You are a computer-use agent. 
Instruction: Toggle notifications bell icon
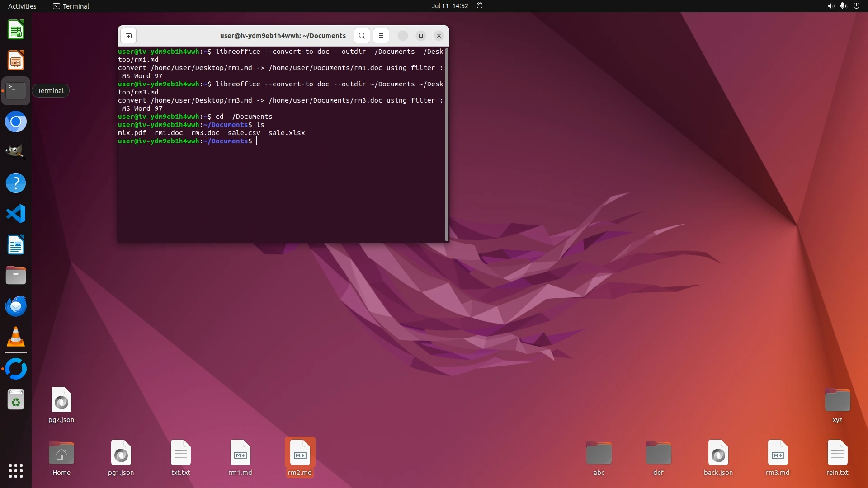480,6
